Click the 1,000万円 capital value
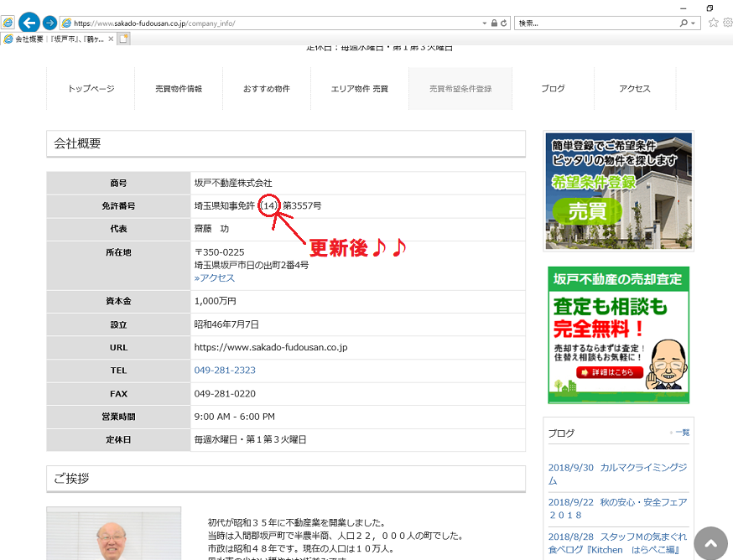Image resolution: width=733 pixels, height=560 pixels. click(x=215, y=301)
